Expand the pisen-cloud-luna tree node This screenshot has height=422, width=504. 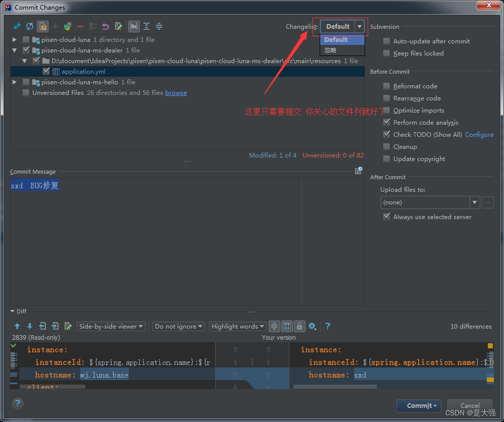tap(15, 39)
